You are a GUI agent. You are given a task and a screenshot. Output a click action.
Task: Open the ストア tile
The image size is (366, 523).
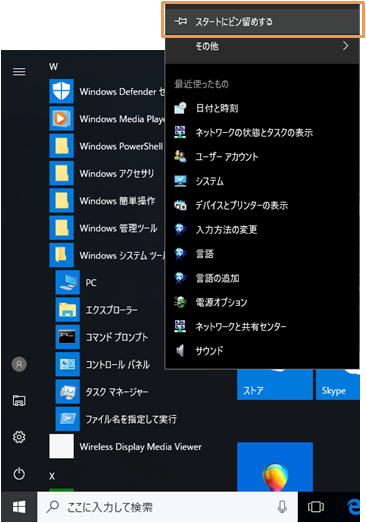(275, 384)
